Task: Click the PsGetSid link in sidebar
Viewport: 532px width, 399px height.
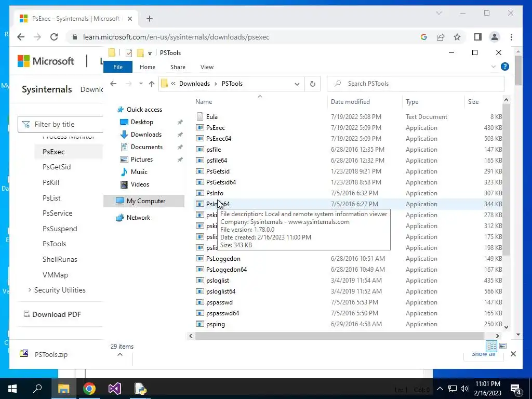Action: click(x=57, y=167)
